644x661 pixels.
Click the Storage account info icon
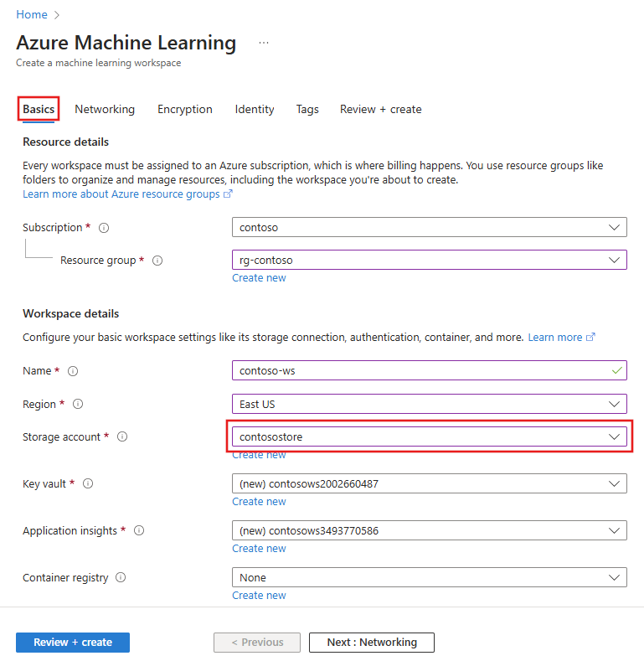coord(122,436)
